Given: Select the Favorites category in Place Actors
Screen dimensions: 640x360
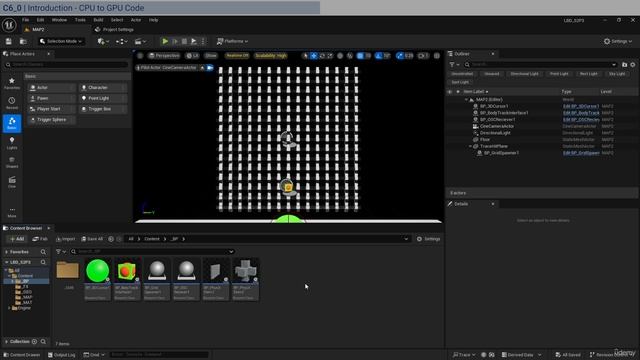Looking at the screenshot, I should coord(12,83).
